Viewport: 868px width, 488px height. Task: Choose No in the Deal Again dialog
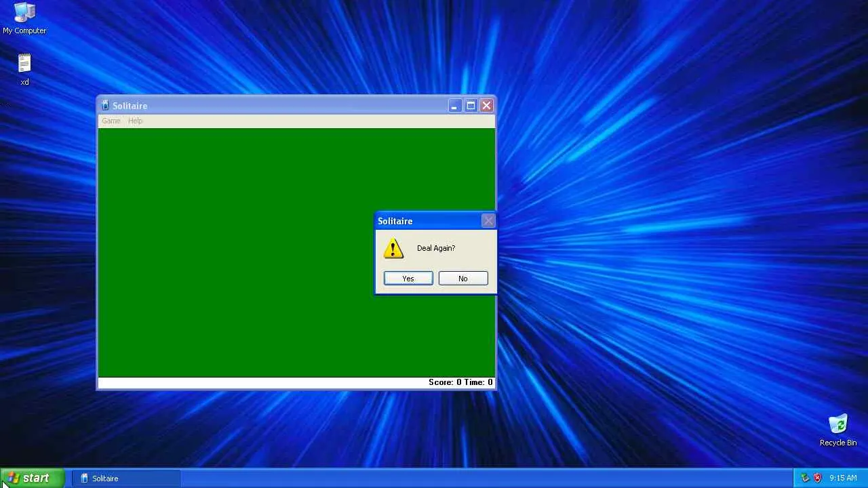click(463, 279)
